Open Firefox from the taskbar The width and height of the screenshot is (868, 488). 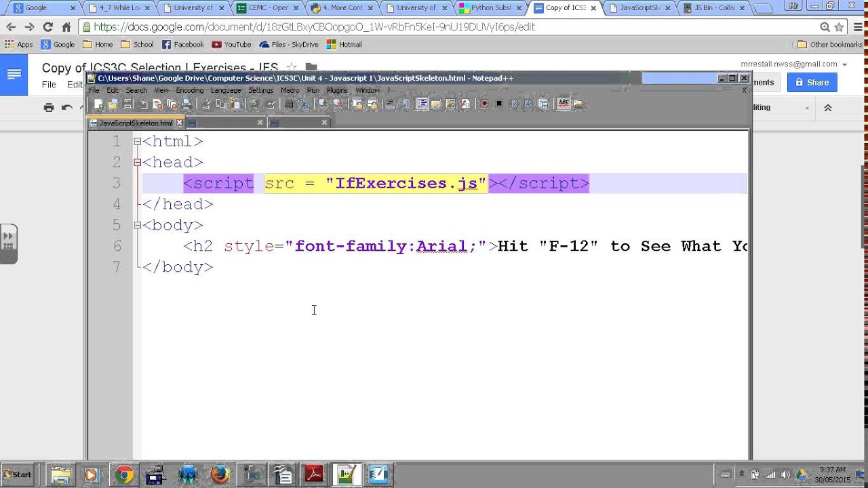click(x=220, y=474)
